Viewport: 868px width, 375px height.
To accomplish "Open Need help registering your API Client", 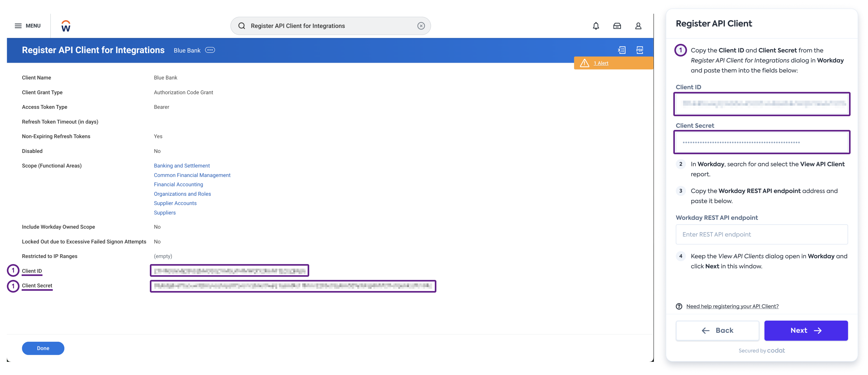I will click(732, 306).
